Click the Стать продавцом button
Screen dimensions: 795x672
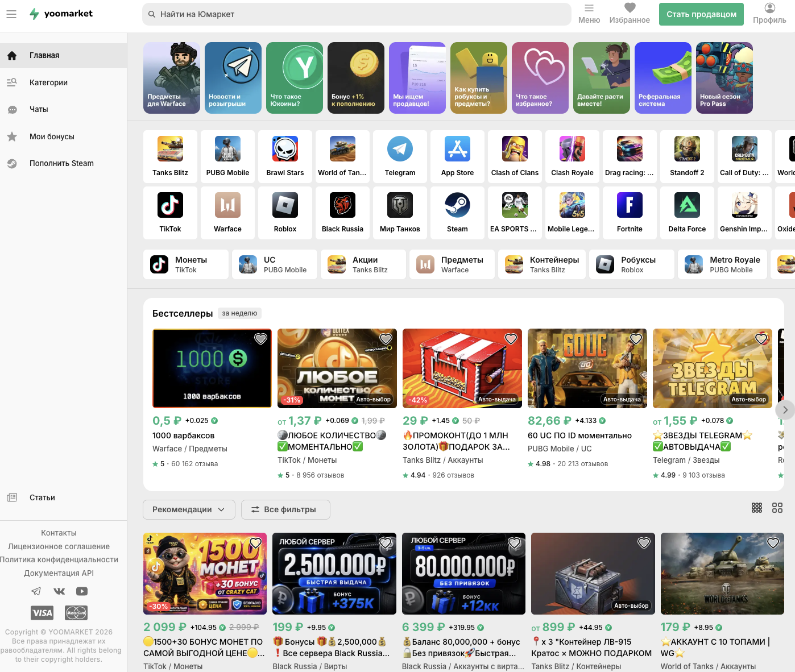point(701,14)
